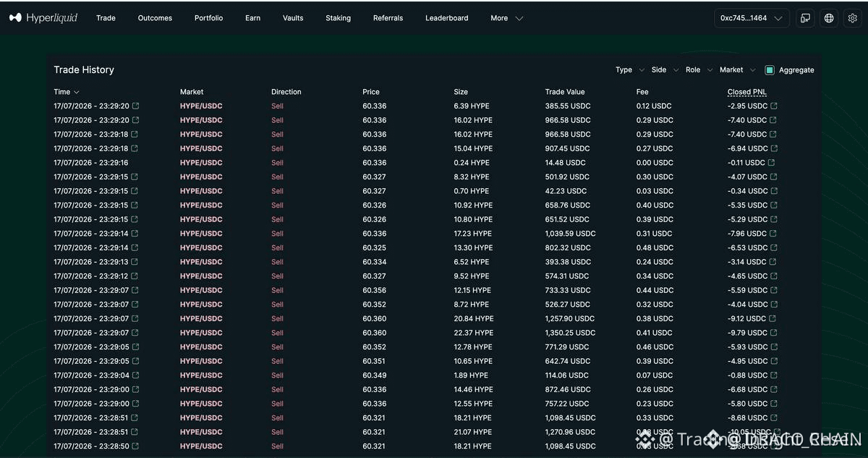The image size is (868, 458).
Task: Expand the Type filter dropdown
Action: point(629,70)
